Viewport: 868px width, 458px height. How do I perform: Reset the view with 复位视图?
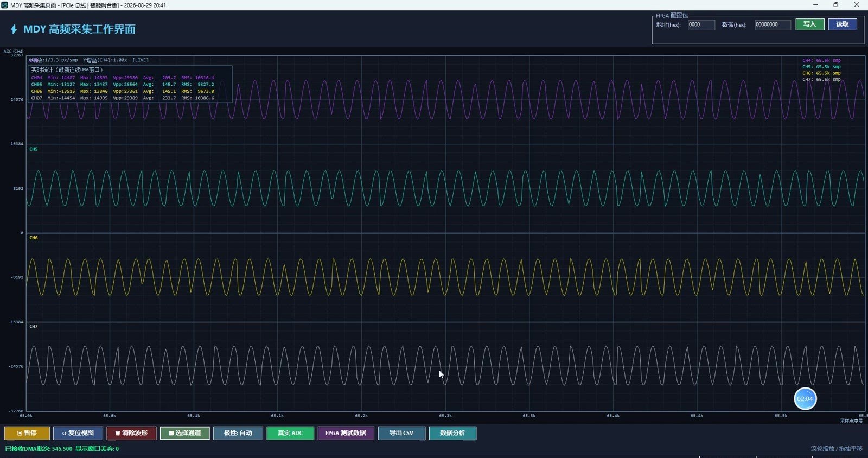(78, 433)
